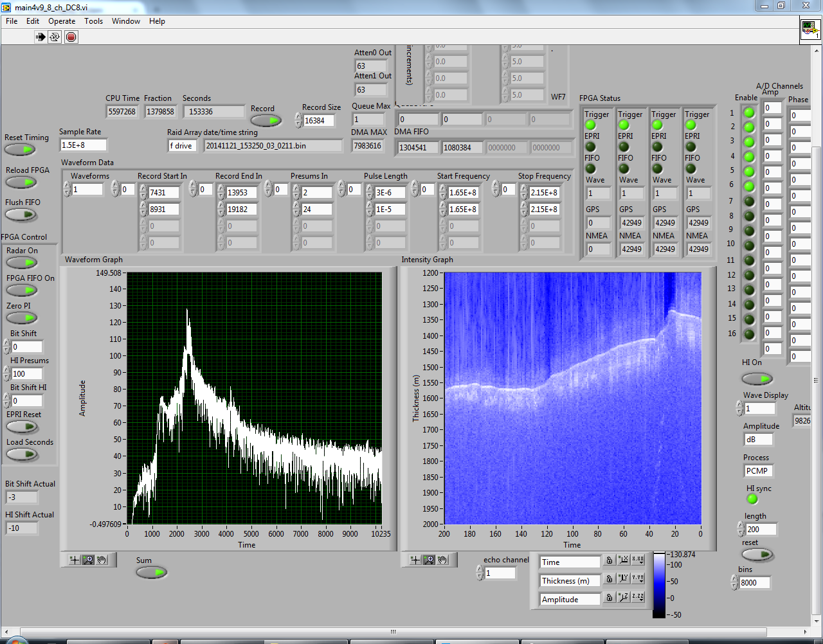Select the Waveform Graph pan hand tool
Image resolution: width=823 pixels, height=644 pixels.
[102, 560]
